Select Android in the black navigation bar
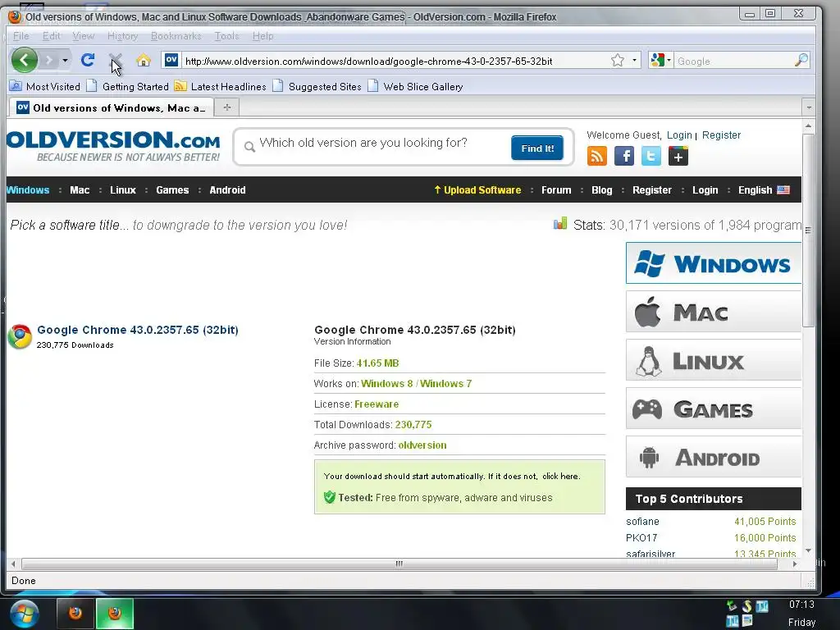The width and height of the screenshot is (840, 630). pos(228,190)
